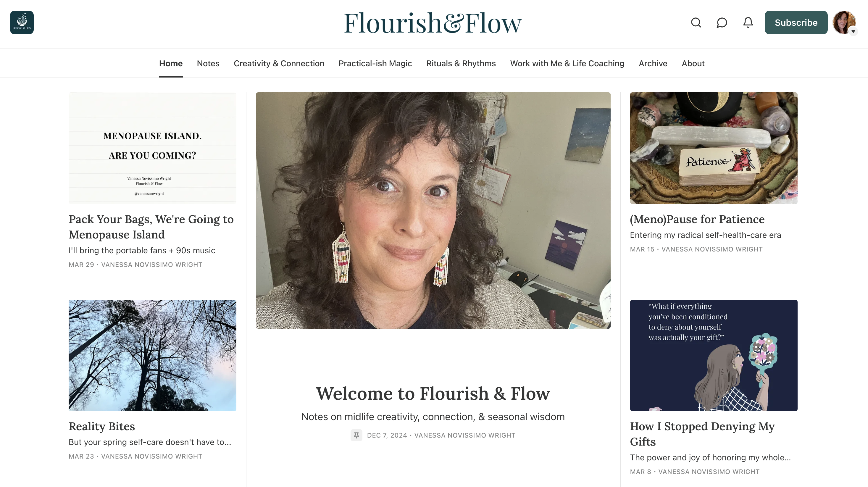Switch to the Notes tab
Viewport: 868px width, 487px height.
(208, 63)
